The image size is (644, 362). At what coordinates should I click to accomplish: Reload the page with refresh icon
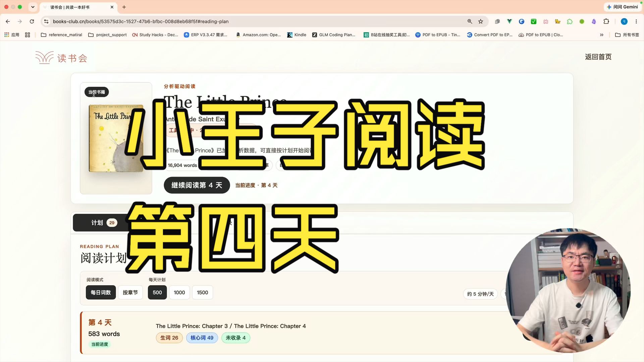(32, 21)
